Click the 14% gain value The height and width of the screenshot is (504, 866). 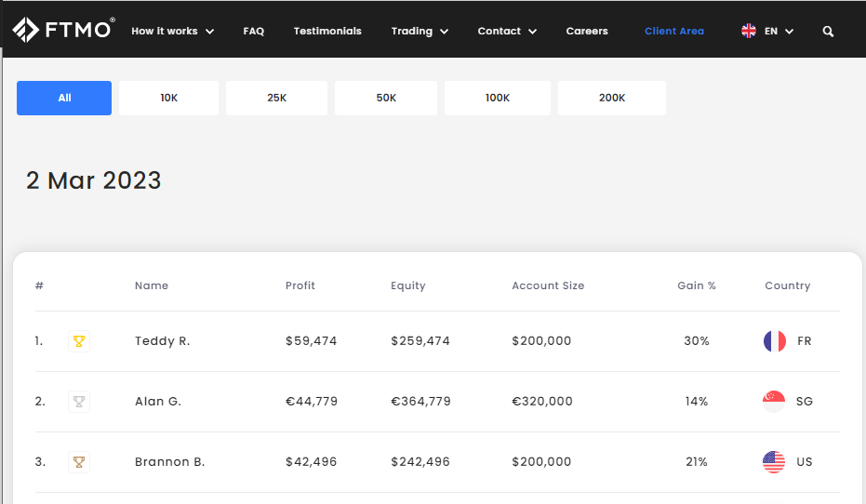click(697, 402)
